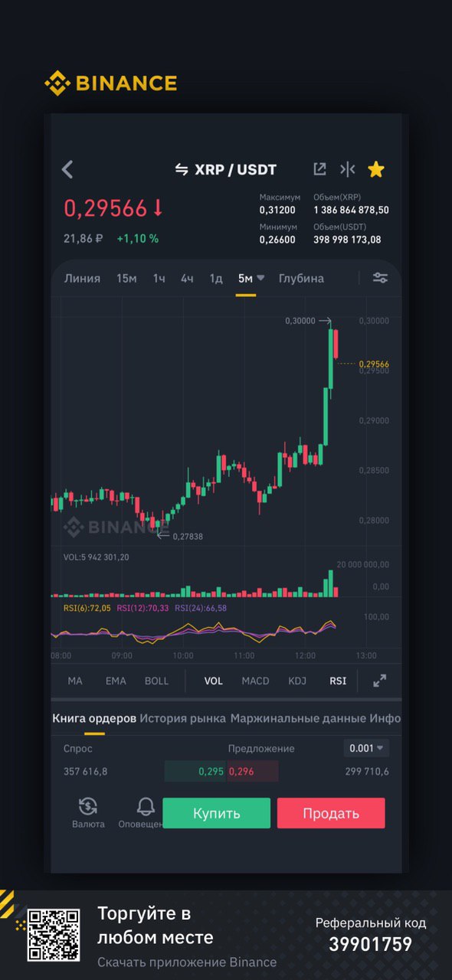Toggle the RSI indicator
Viewport: 452px width, 980px height.
click(x=338, y=681)
